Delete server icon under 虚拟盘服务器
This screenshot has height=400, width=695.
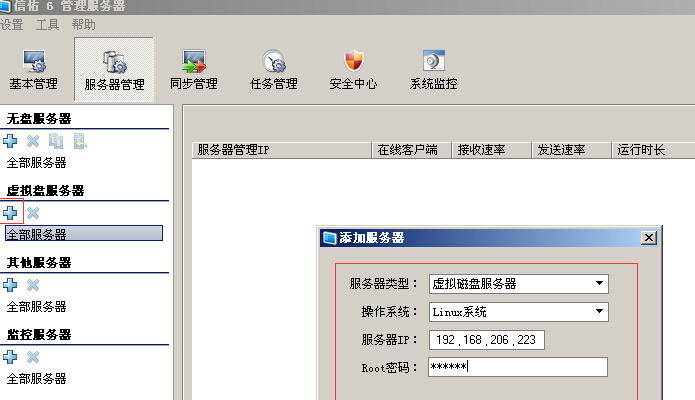33,213
